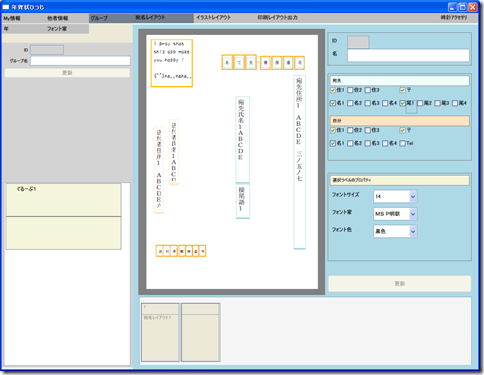Click the 更新 button under グループ名
Image resolution: width=484 pixels, height=375 pixels.
pyautogui.click(x=67, y=73)
